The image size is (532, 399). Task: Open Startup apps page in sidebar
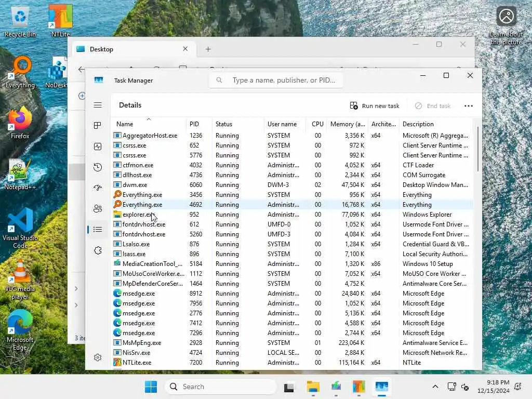coord(98,188)
